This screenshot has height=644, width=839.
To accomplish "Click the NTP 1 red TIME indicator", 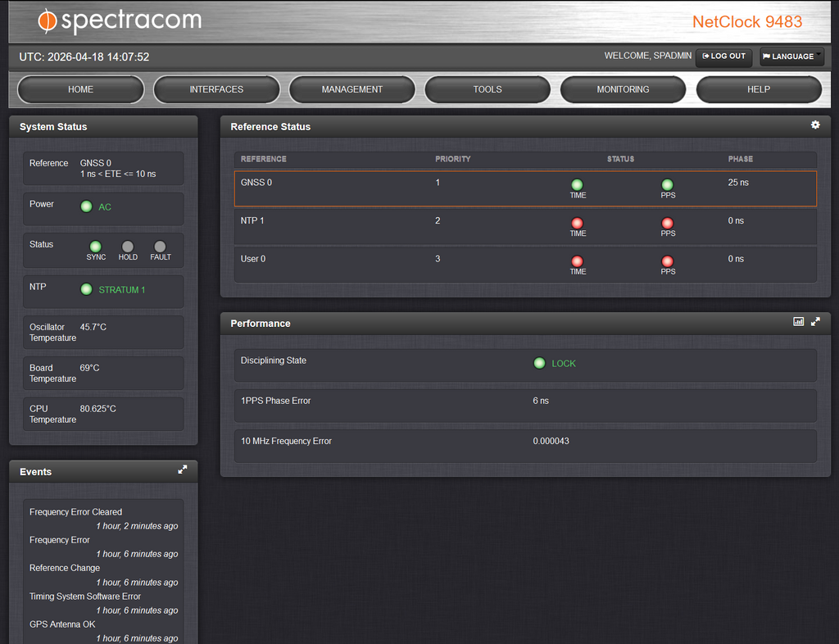I will click(x=578, y=223).
